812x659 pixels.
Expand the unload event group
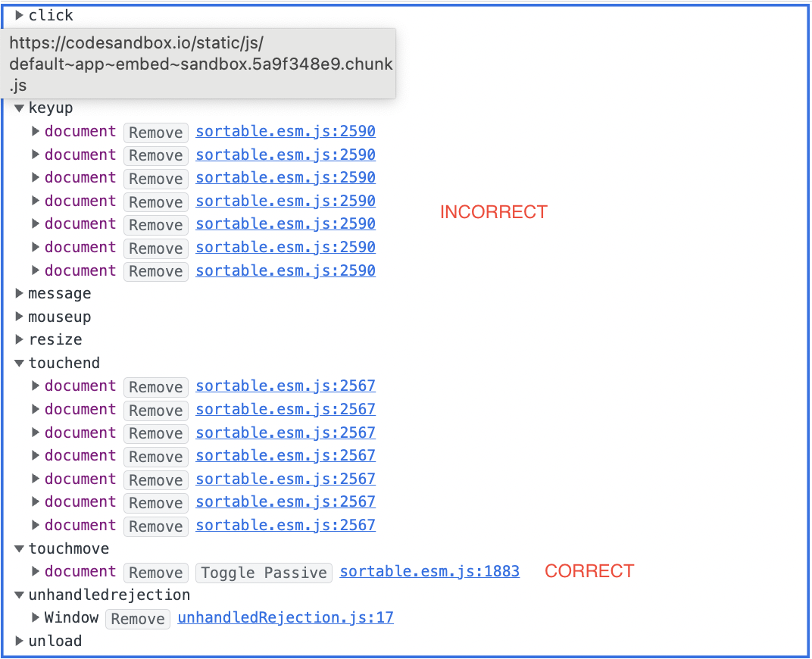point(19,641)
